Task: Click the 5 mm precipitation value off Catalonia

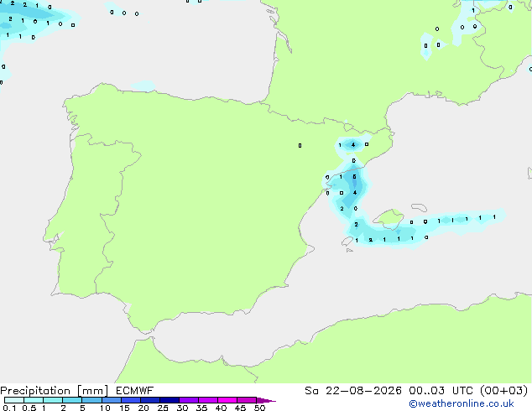Action: pos(355,177)
